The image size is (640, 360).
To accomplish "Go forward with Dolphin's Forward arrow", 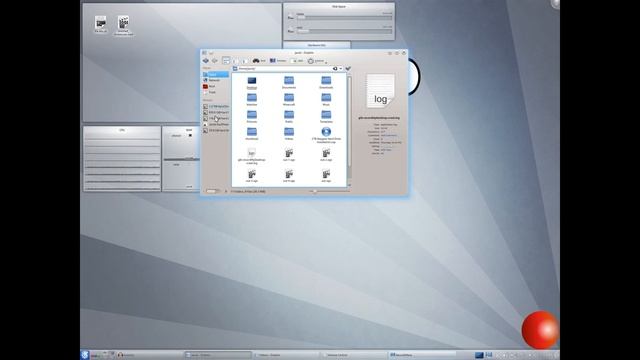I will (214, 61).
